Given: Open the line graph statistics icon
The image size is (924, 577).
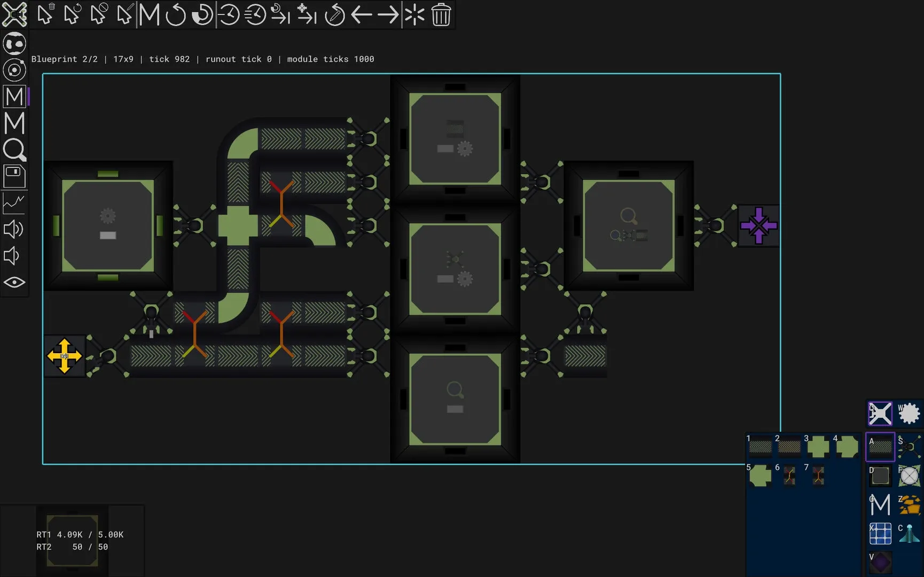Looking at the screenshot, I should click(x=14, y=203).
